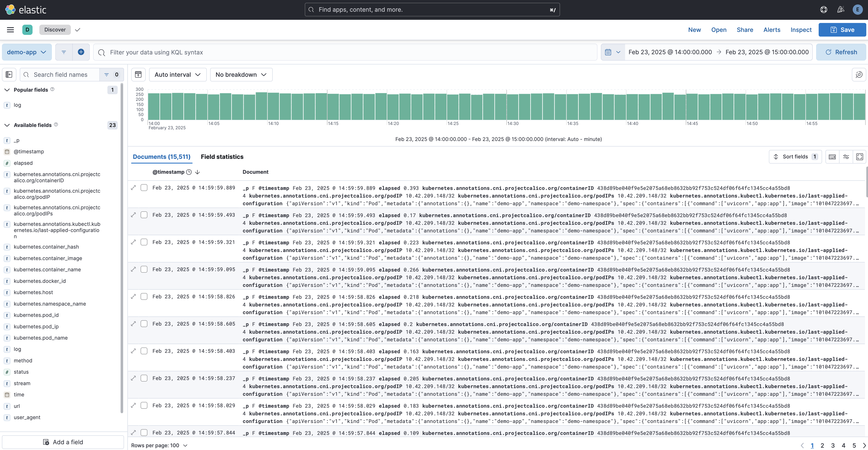Click global search Find apps field
The height and width of the screenshot is (450, 868).
pyautogui.click(x=432, y=10)
